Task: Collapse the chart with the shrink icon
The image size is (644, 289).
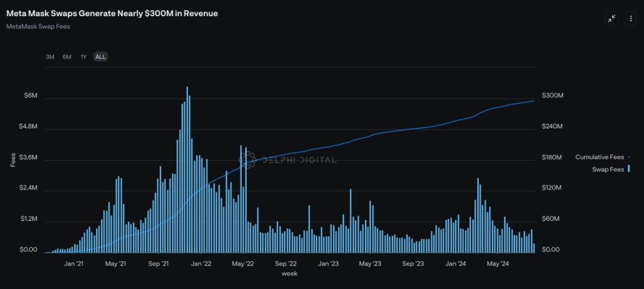Action: (612, 18)
